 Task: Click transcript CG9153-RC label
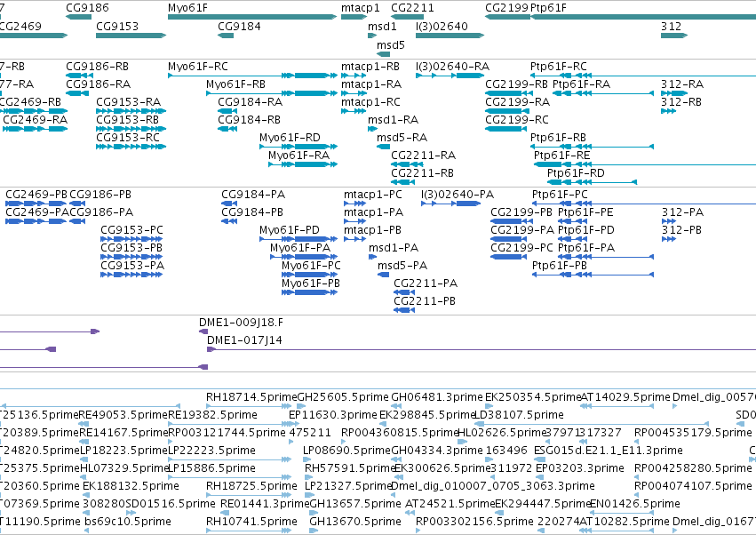click(x=128, y=137)
